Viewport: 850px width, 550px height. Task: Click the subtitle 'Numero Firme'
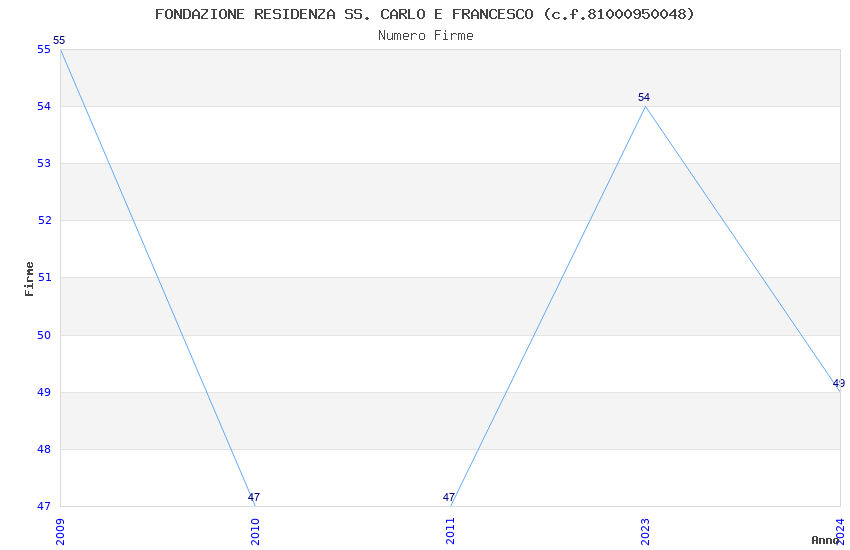(426, 36)
